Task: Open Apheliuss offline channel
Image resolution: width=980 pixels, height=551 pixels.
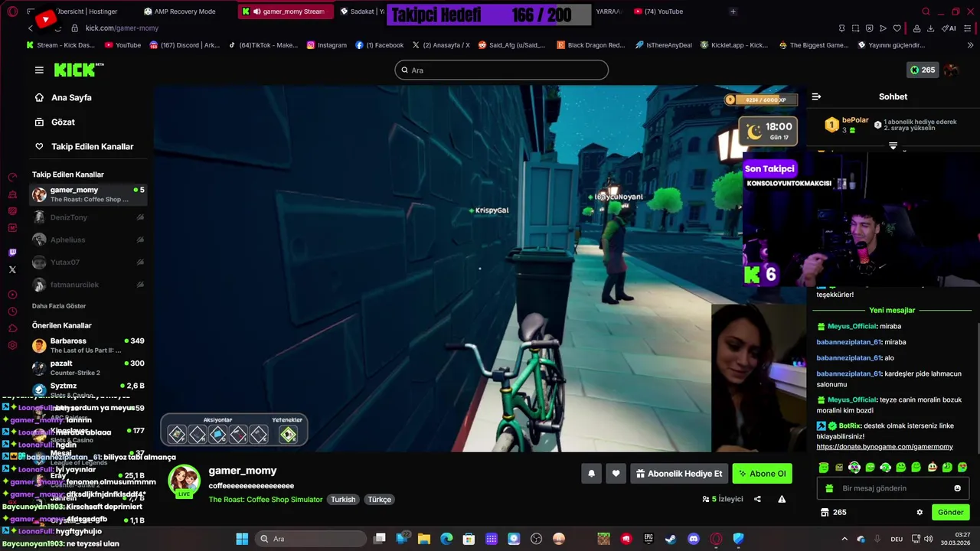Action: 88,240
